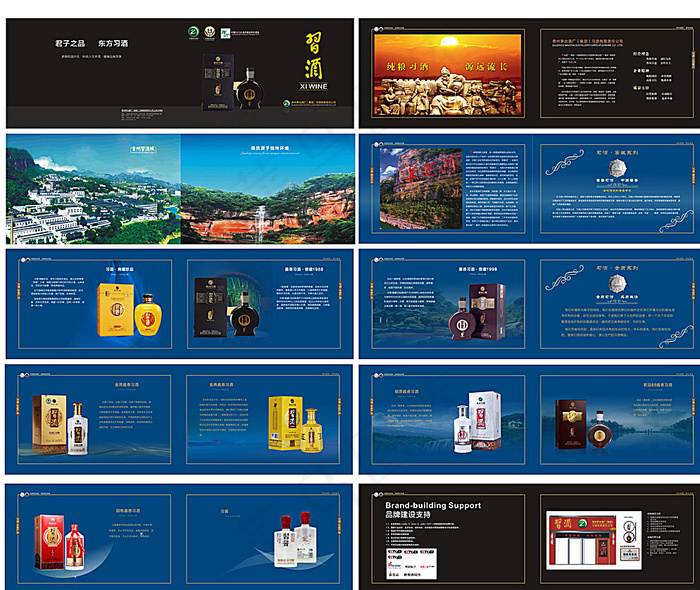Click the gold emblem logo on cover top

210,32
